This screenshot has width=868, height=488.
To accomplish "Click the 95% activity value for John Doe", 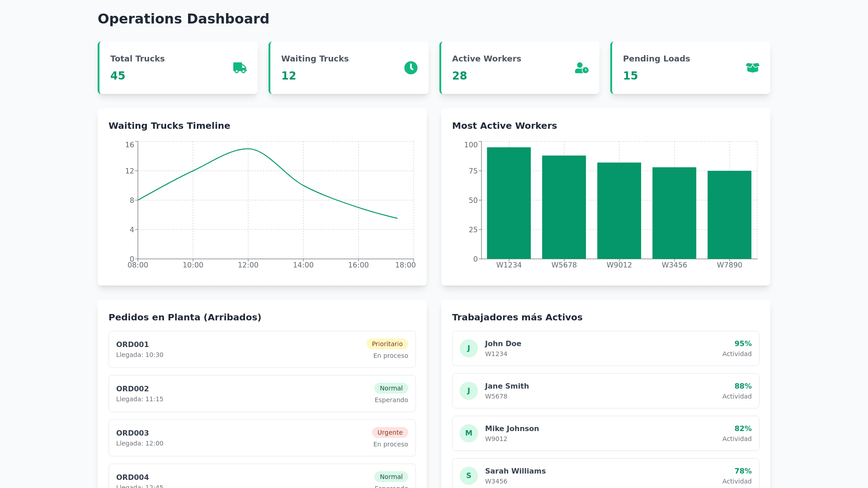I will click(743, 344).
